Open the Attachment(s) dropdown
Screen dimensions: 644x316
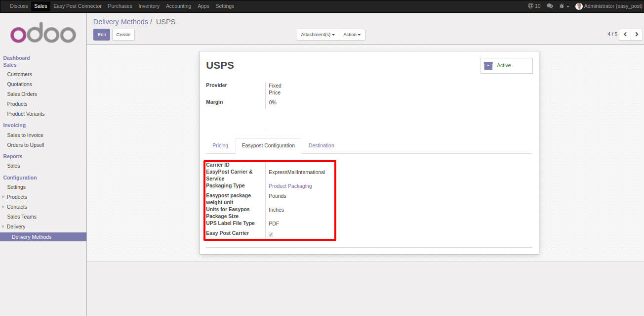point(318,35)
